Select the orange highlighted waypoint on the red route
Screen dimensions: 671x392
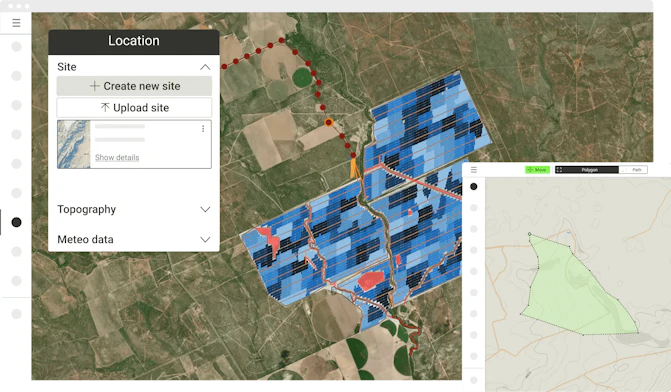point(329,122)
